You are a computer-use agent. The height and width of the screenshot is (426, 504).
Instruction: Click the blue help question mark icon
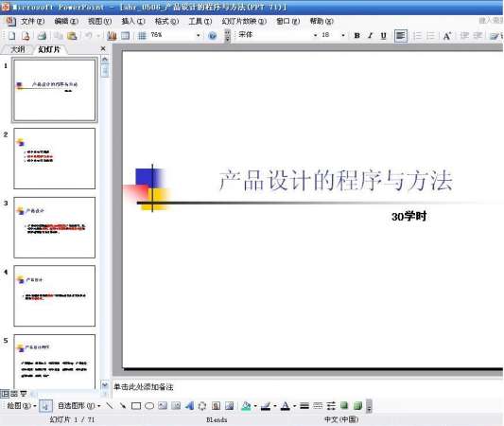[x=212, y=35]
